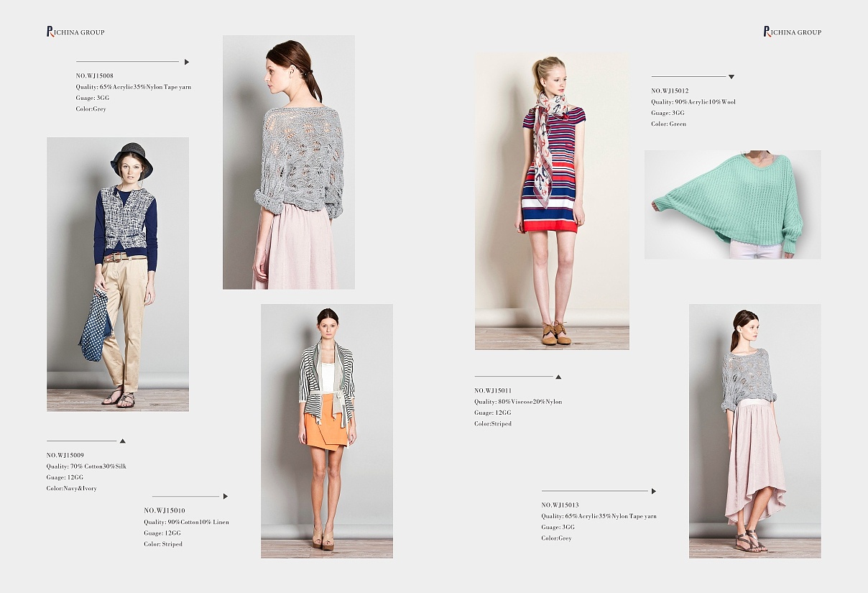The height and width of the screenshot is (593, 868).
Task: Click the Quality line for 65%Acrylic35%Nylon Tape yarn
Action: 132,86
